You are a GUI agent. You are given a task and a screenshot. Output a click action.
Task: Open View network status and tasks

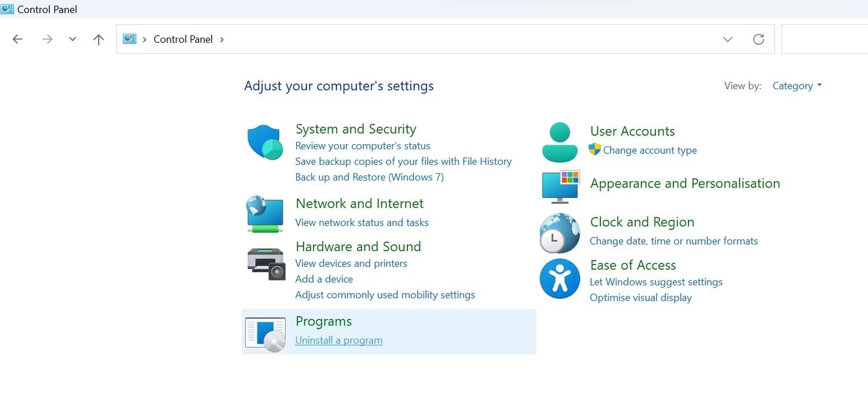[x=362, y=222]
